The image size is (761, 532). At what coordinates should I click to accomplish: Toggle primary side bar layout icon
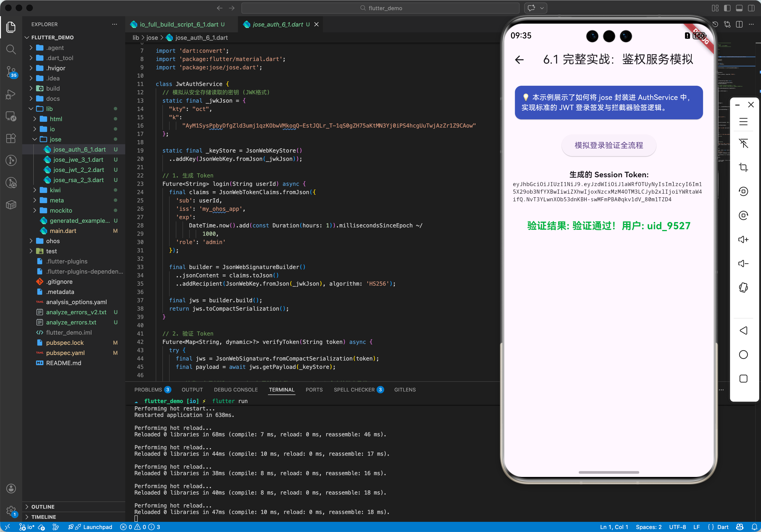[x=727, y=8]
